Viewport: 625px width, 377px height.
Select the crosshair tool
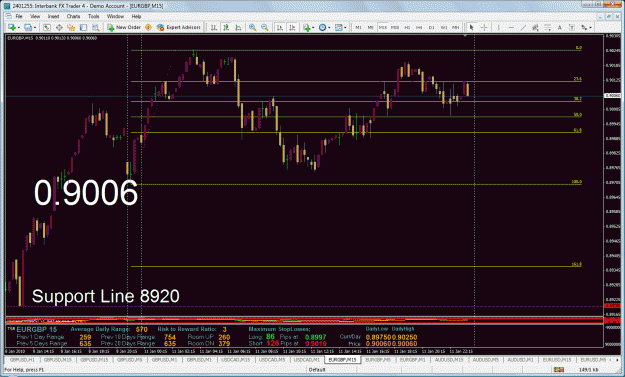(484, 27)
